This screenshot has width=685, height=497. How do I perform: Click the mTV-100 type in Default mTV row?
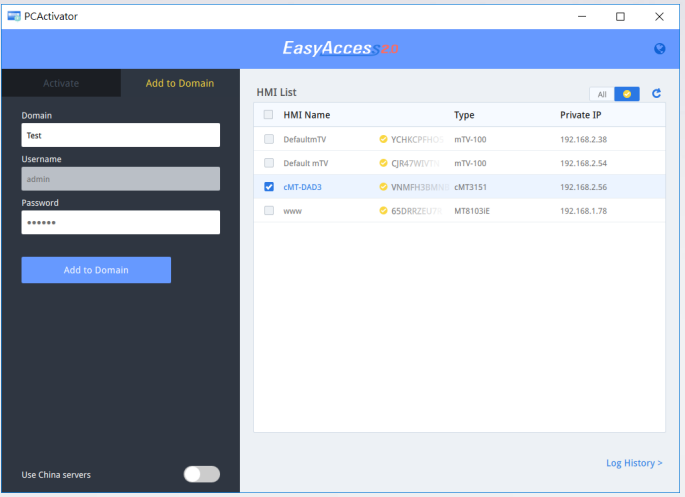pyautogui.click(x=470, y=163)
